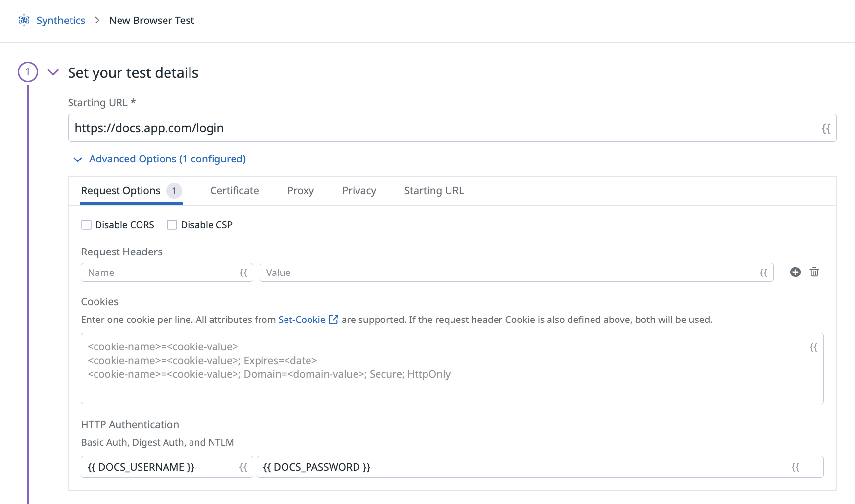The height and width of the screenshot is (504, 855).
Task: Open the Synthetics breadcrumb link
Action: (x=60, y=20)
